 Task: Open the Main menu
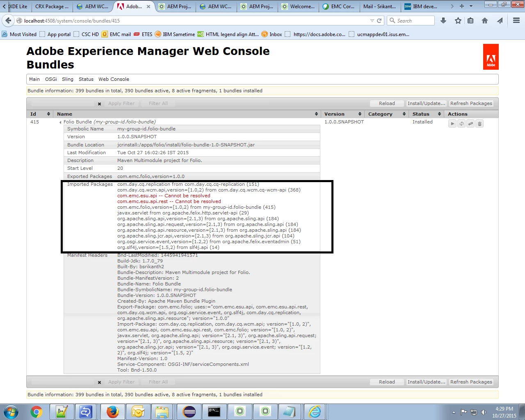[34, 79]
